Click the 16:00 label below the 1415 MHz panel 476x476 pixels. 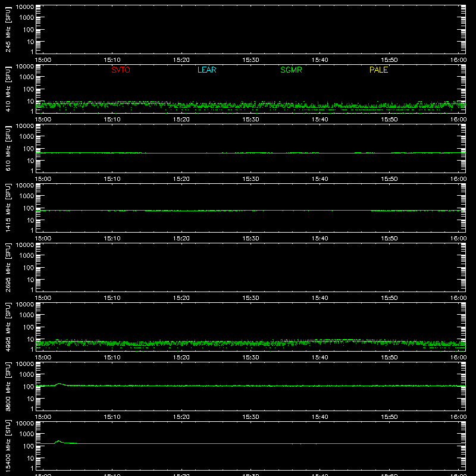pyautogui.click(x=458, y=239)
